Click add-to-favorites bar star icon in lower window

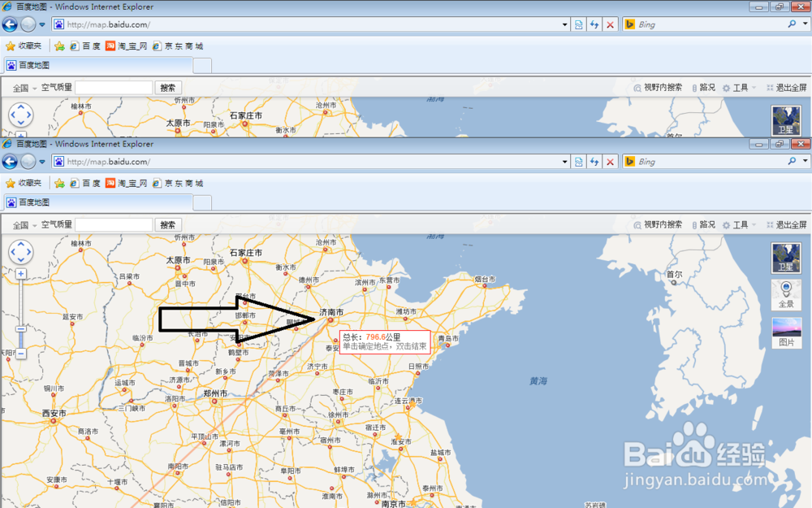(x=59, y=183)
